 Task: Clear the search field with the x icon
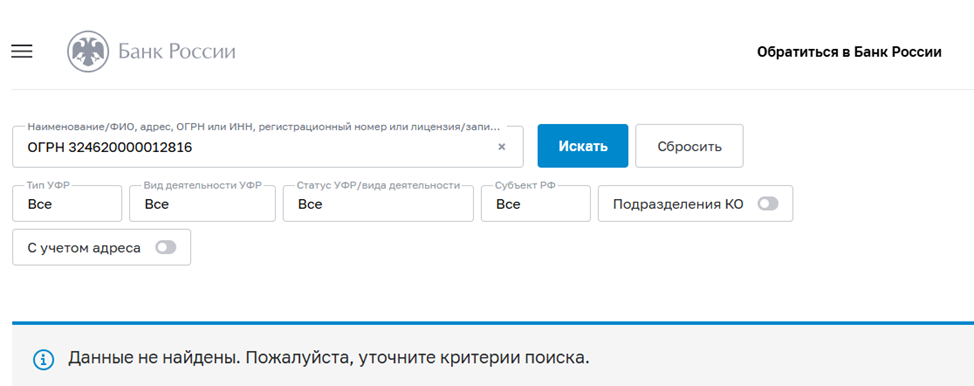click(x=502, y=147)
